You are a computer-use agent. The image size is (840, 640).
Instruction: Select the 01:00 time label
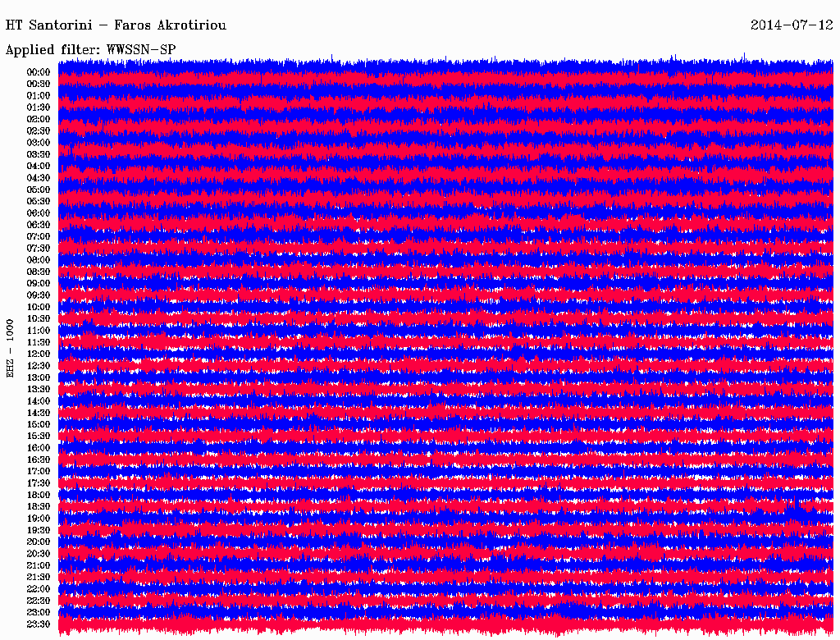pyautogui.click(x=39, y=95)
